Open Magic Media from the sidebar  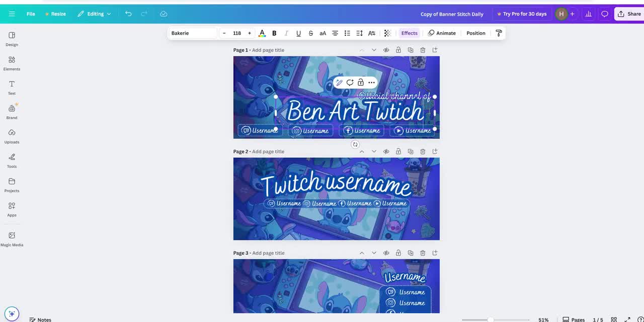pyautogui.click(x=12, y=238)
